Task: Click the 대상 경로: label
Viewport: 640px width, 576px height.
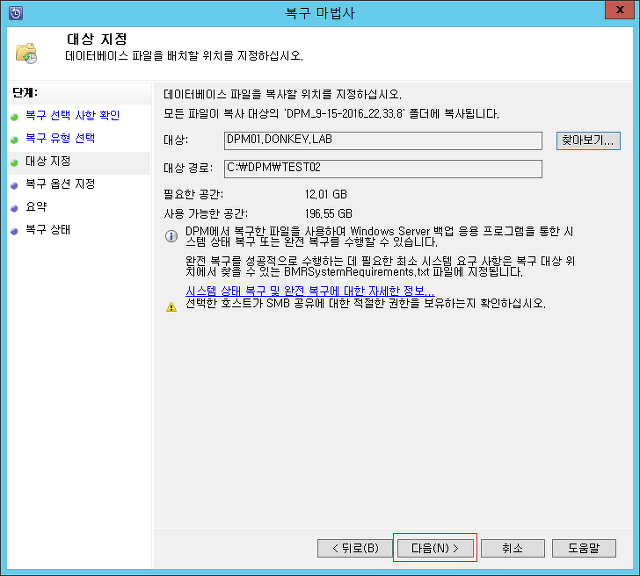Action: [188, 168]
